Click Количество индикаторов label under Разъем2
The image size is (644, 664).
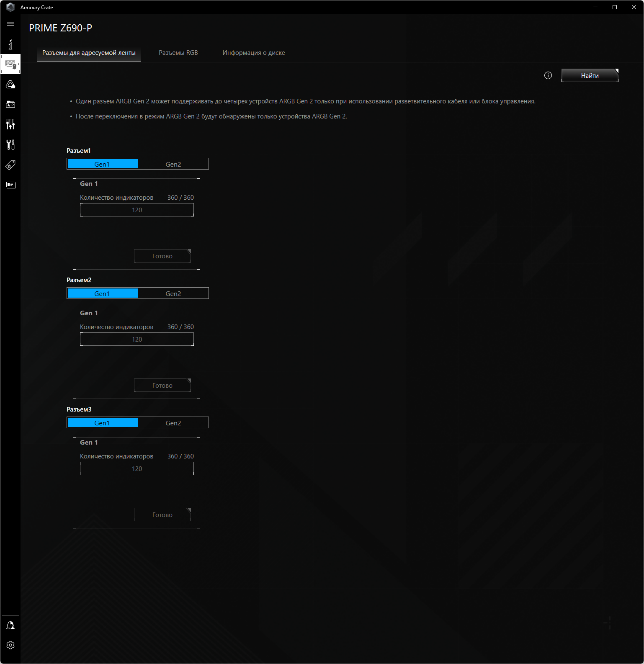(117, 327)
